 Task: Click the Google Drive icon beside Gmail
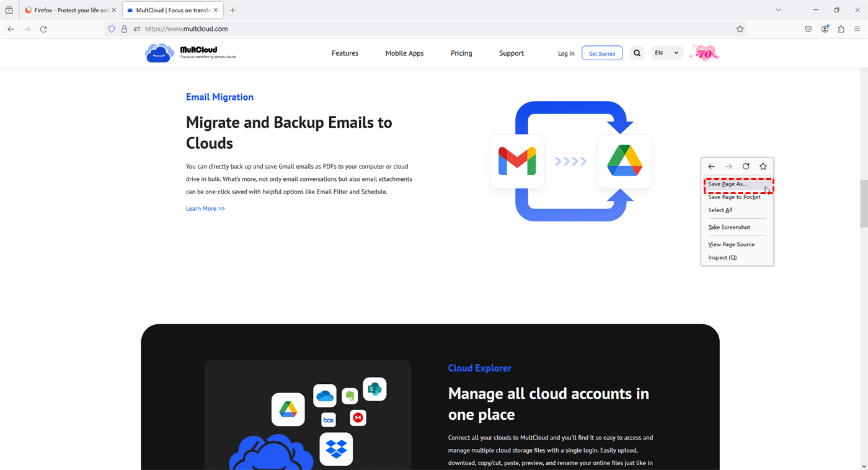tap(624, 161)
